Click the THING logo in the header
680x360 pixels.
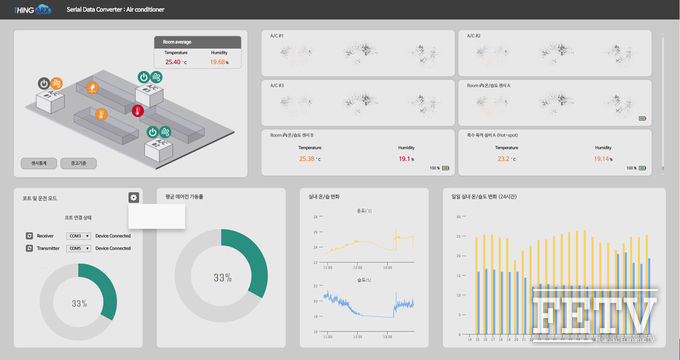coord(32,10)
